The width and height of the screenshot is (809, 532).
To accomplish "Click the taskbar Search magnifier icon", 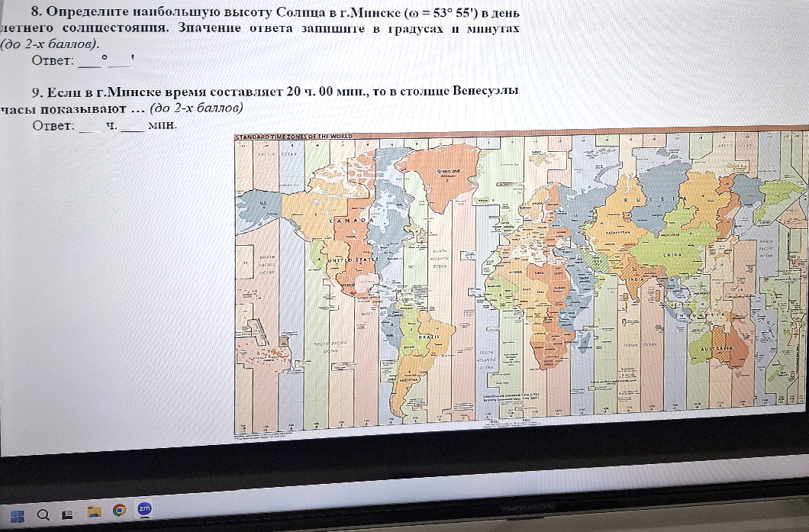I will point(42,513).
